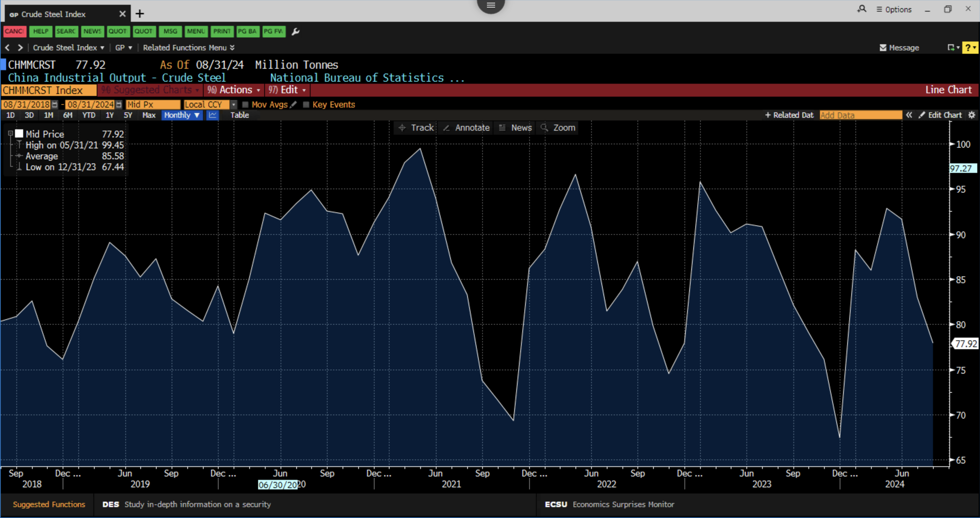980x518 pixels.
Task: Activate the Zoom magnifier tool
Action: click(x=558, y=128)
